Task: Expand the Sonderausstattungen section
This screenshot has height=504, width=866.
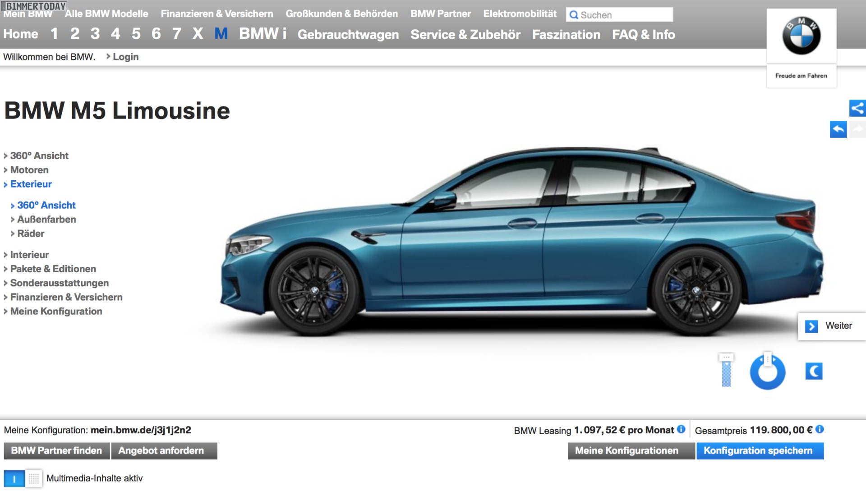Action: [59, 283]
